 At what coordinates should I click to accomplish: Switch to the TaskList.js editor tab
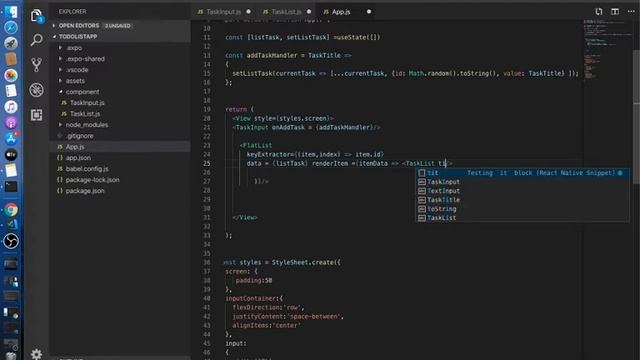286,12
